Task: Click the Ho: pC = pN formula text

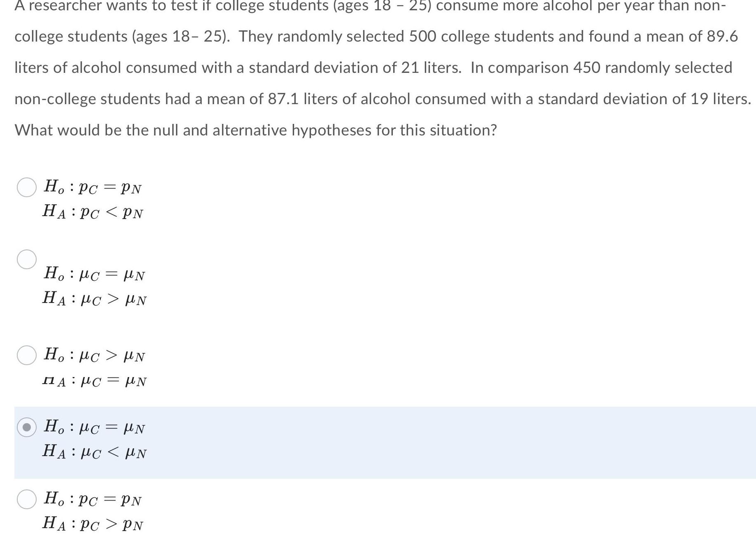Action: point(93,187)
